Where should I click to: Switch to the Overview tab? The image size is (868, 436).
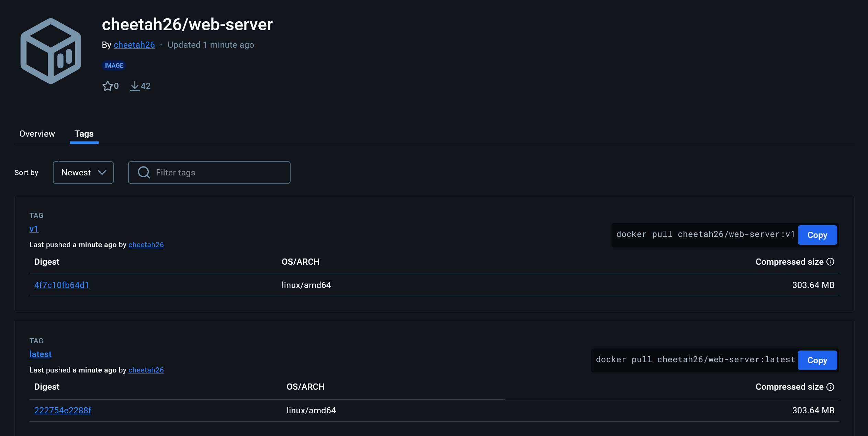click(x=37, y=134)
